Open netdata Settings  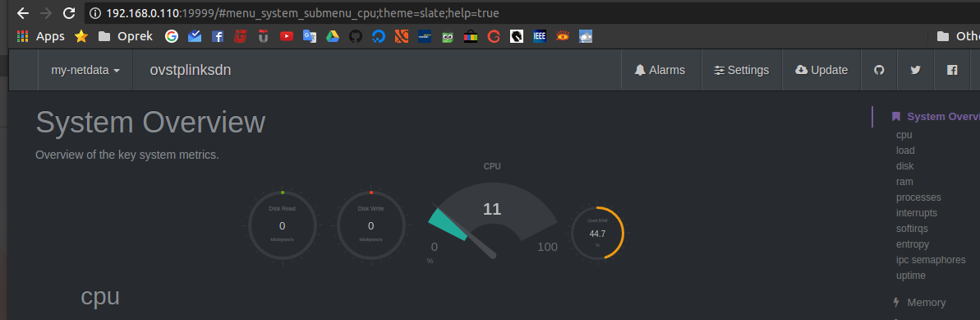pos(742,70)
